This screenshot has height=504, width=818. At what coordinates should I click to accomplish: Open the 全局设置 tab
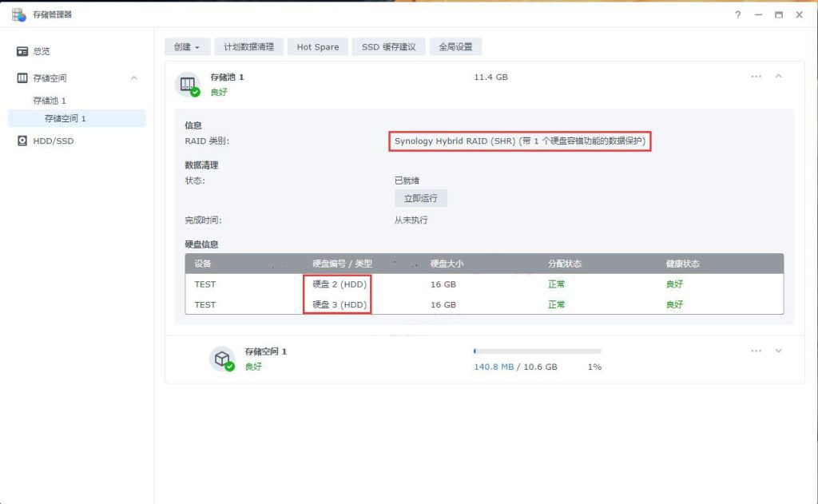pyautogui.click(x=455, y=46)
